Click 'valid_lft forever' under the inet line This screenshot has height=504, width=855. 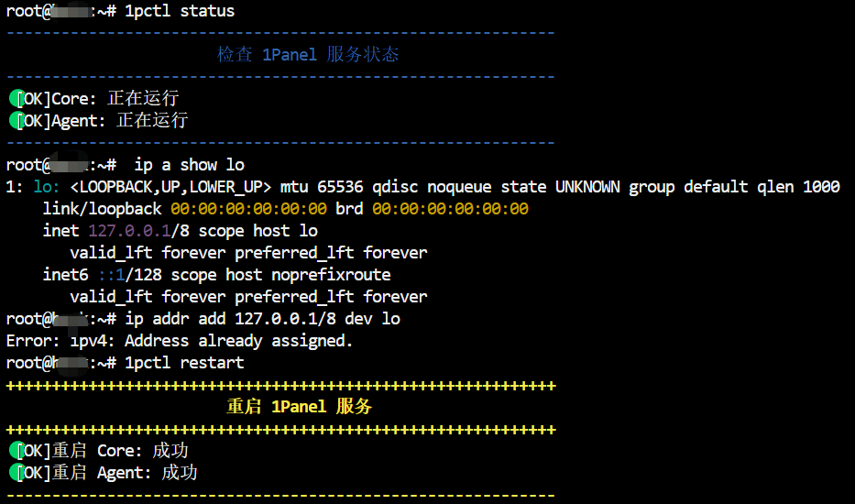pyautogui.click(x=148, y=253)
